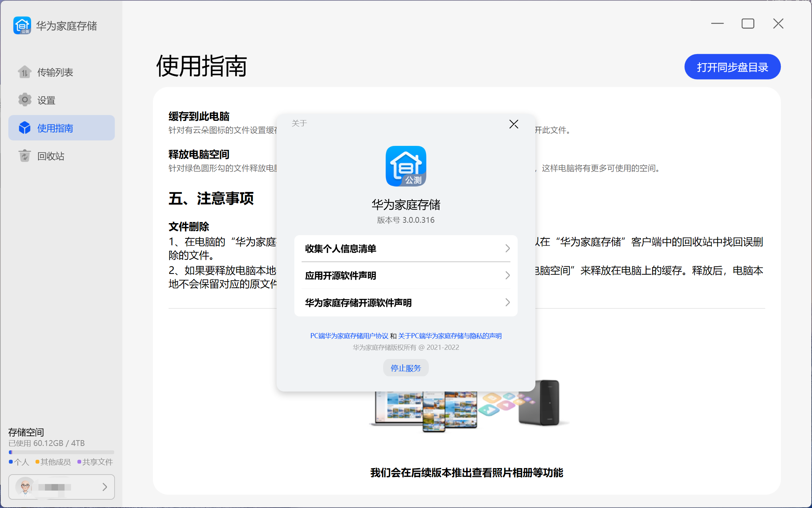
Task: Close the main application window
Action: pyautogui.click(x=778, y=24)
